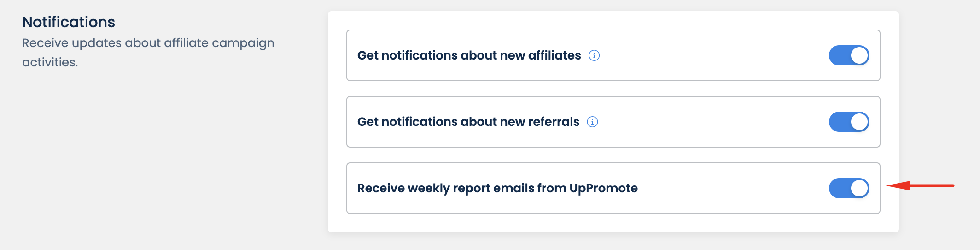Click white card padding above affiliates row
This screenshot has height=250, width=980.
tap(612, 20)
